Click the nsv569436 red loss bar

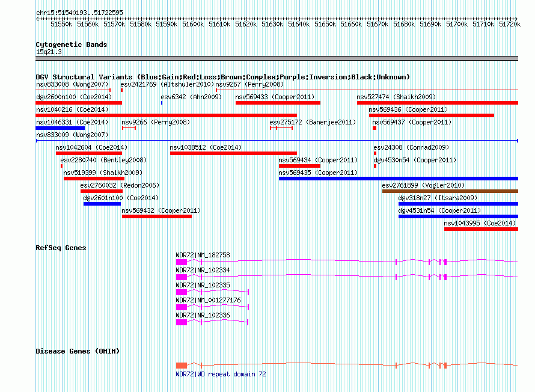[432, 115]
